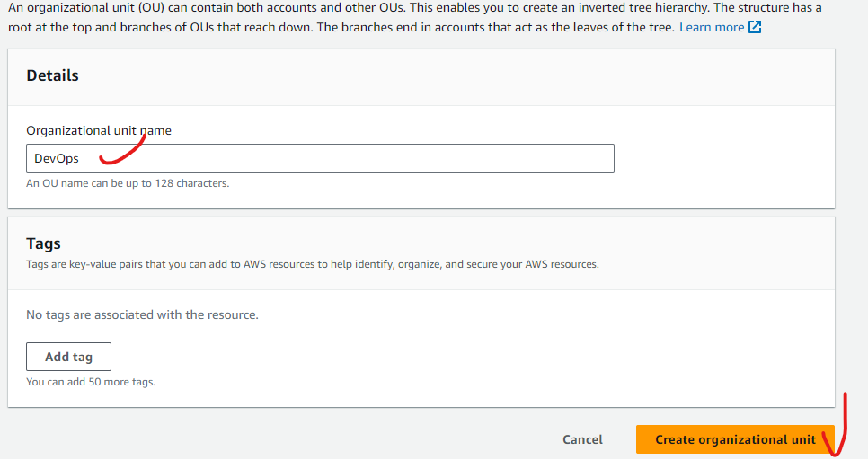Image resolution: width=868 pixels, height=460 pixels.
Task: Cancel the organizational unit creation
Action: click(x=582, y=439)
